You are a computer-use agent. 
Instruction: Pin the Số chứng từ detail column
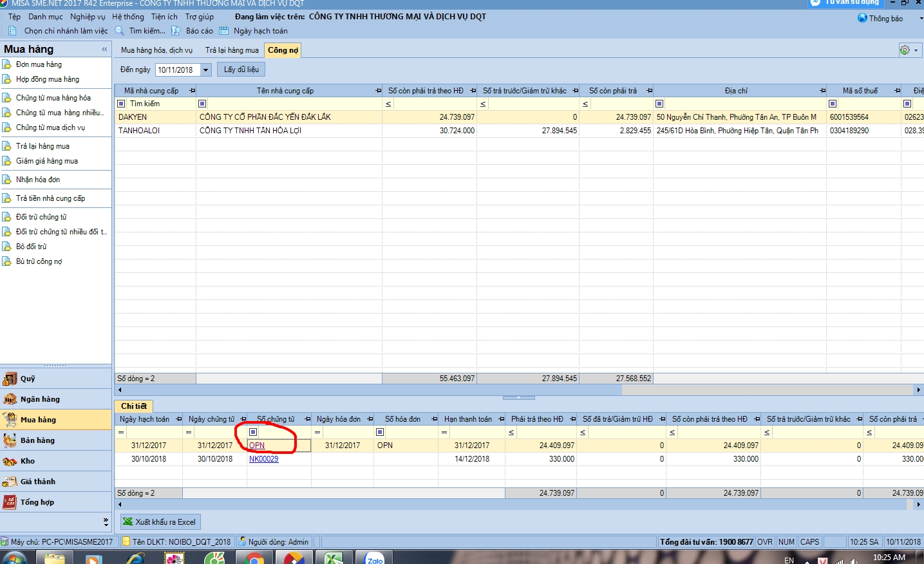point(307,419)
